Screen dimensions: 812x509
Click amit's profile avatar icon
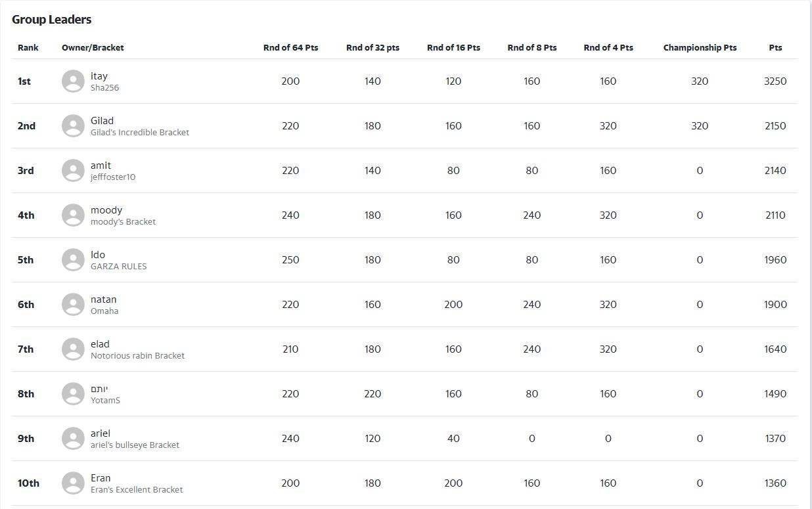(x=73, y=171)
